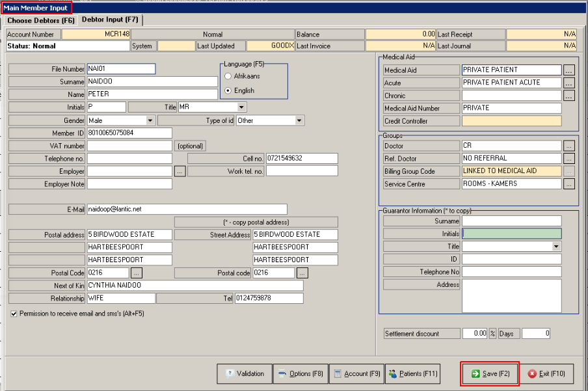Expand the Type of id dropdown
The image size is (588, 391).
click(299, 120)
